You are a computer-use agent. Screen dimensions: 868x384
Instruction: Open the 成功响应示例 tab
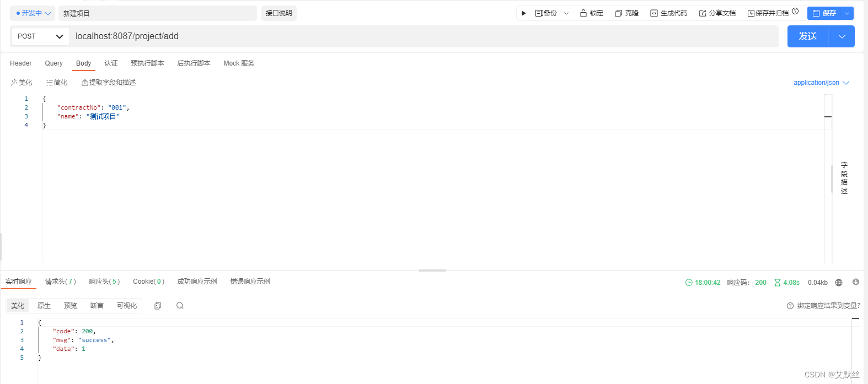coord(197,282)
